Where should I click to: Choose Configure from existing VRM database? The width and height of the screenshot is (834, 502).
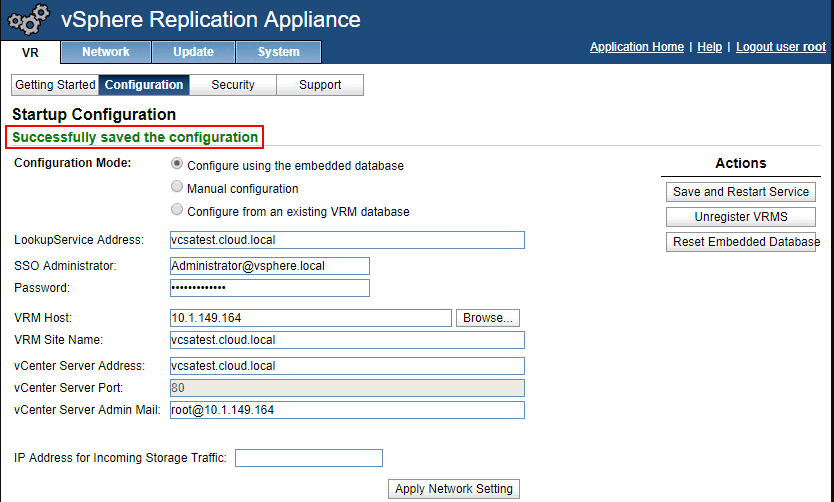click(x=177, y=210)
